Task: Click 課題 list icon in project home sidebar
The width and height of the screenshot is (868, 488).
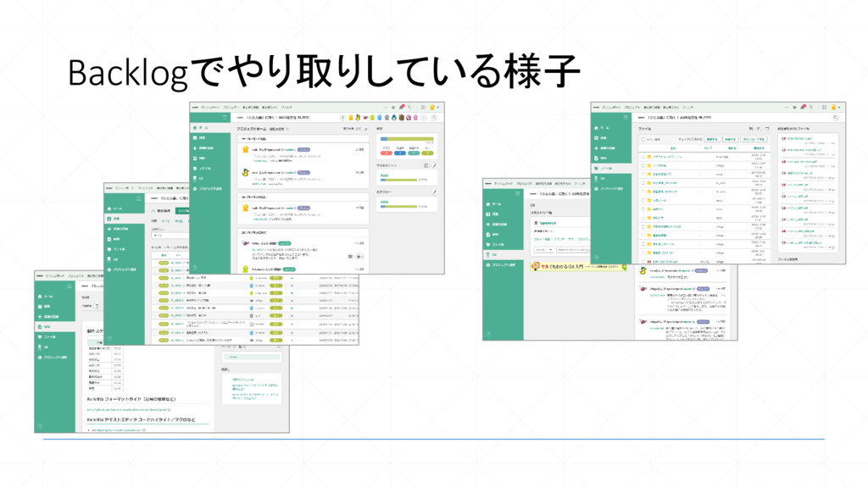Action: (195, 138)
